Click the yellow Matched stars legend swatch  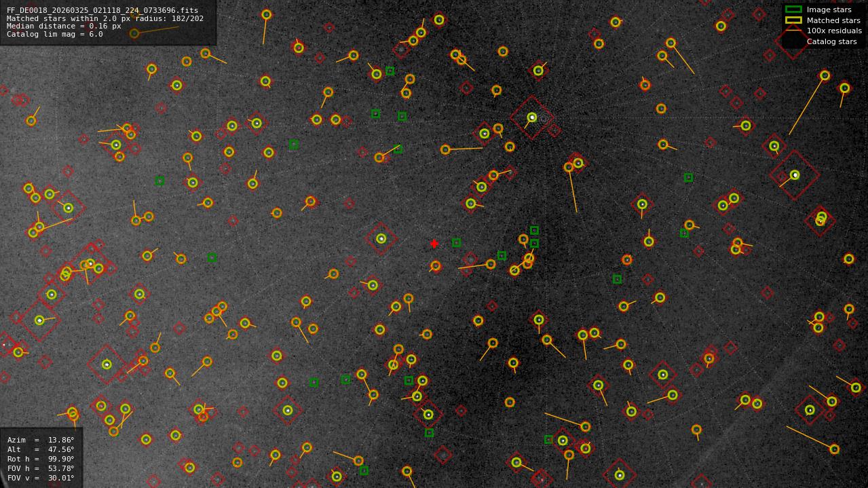(x=793, y=20)
